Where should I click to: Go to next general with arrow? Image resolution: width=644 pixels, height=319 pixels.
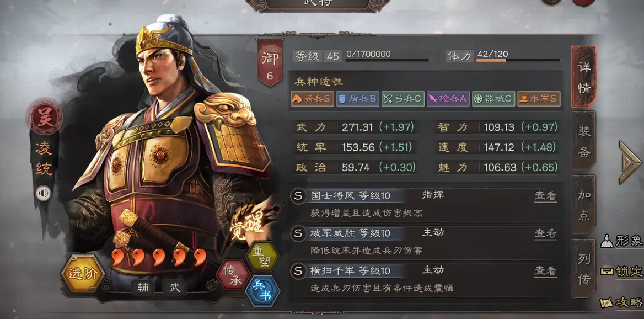629,162
